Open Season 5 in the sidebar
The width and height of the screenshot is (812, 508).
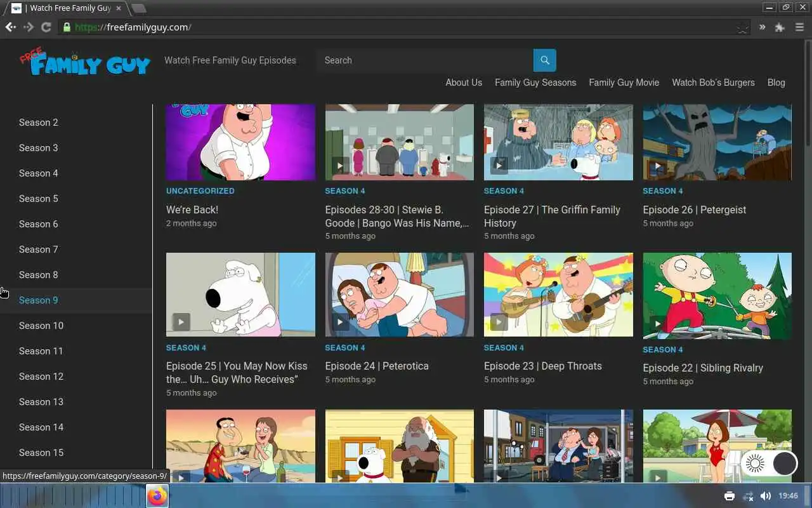coord(39,199)
